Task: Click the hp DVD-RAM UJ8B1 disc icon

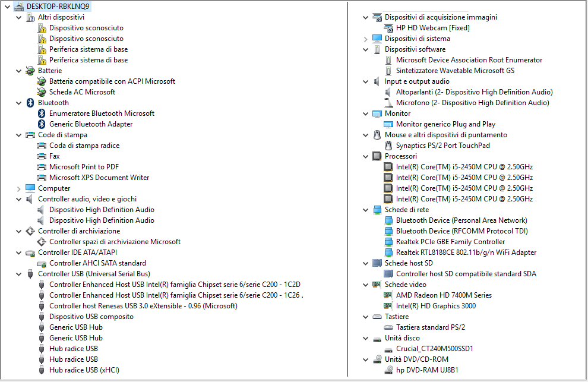Action: click(388, 370)
